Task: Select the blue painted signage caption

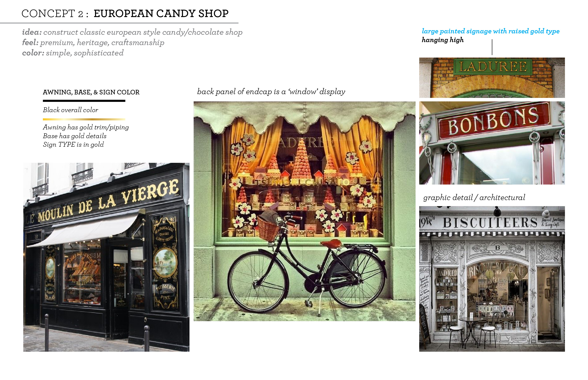Action: 491,31
